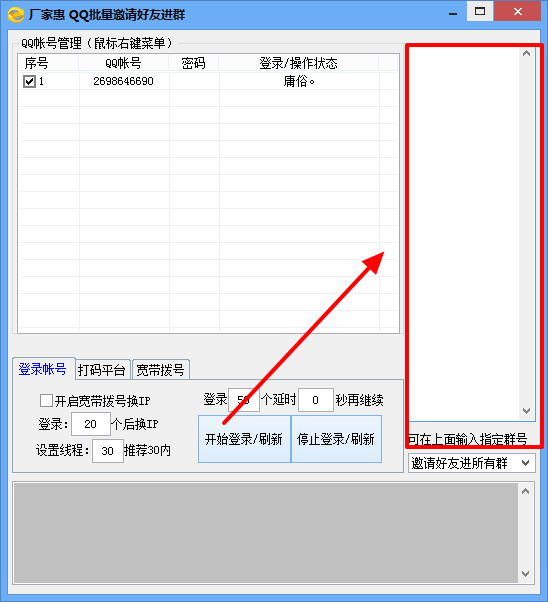Click the delay seconds field showing 0

[x=316, y=400]
